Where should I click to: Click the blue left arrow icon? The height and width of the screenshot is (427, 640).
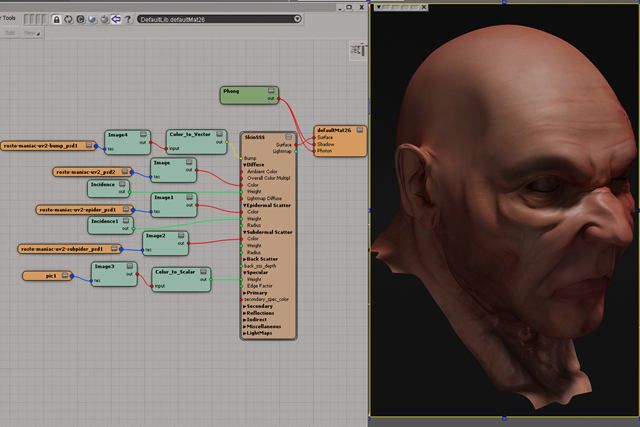click(116, 19)
